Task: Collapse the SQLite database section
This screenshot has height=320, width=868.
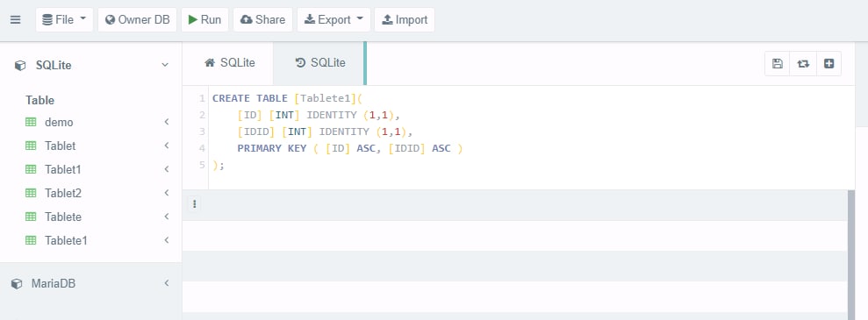Action: click(x=165, y=65)
